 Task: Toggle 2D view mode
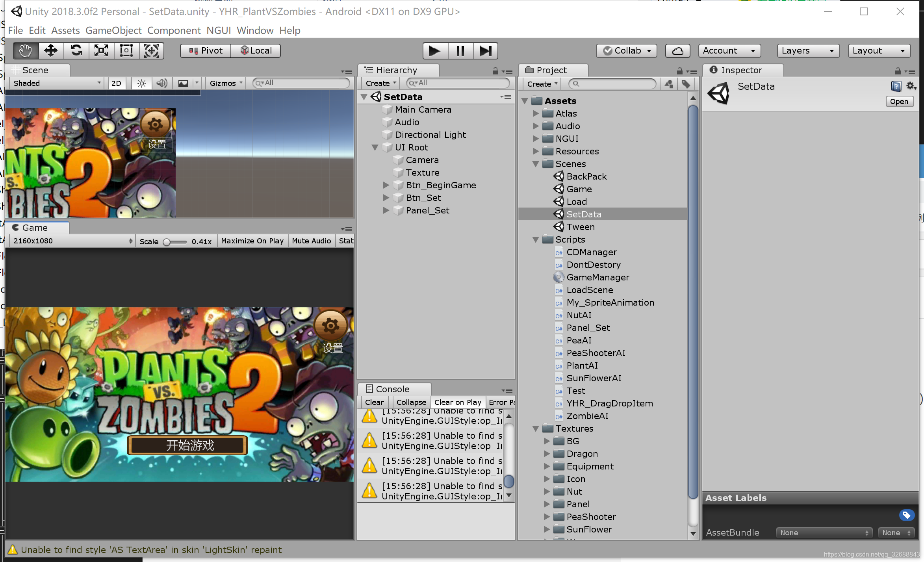[x=117, y=83]
